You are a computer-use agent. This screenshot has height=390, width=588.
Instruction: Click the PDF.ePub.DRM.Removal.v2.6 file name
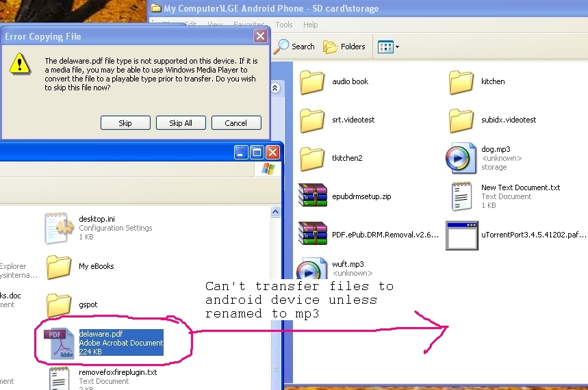click(x=385, y=235)
